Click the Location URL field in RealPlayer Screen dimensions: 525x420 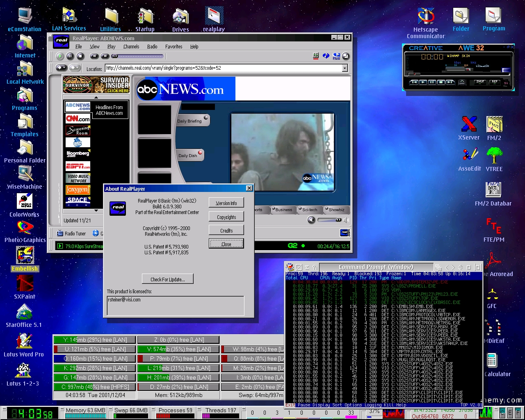tap(224, 68)
